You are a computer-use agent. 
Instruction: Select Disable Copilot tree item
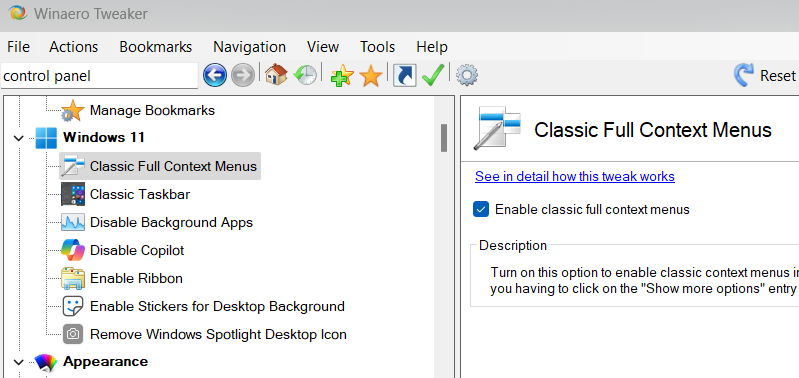point(137,250)
